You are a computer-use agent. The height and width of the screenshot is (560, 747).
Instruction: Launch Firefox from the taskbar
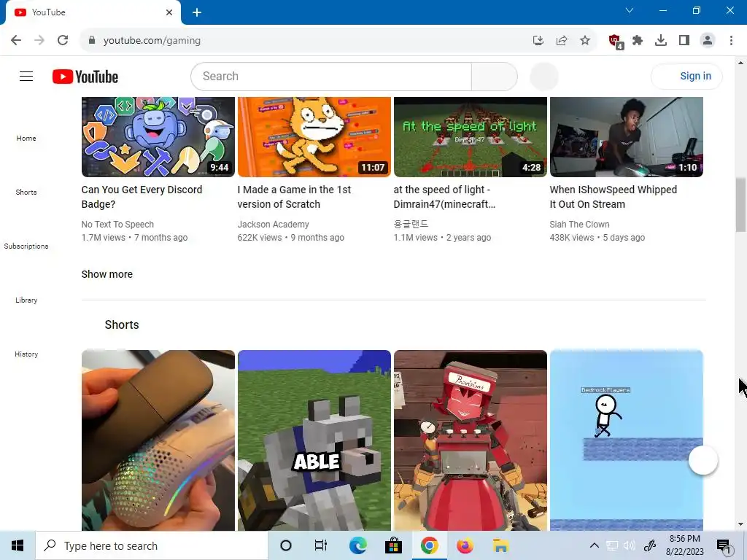point(465,545)
